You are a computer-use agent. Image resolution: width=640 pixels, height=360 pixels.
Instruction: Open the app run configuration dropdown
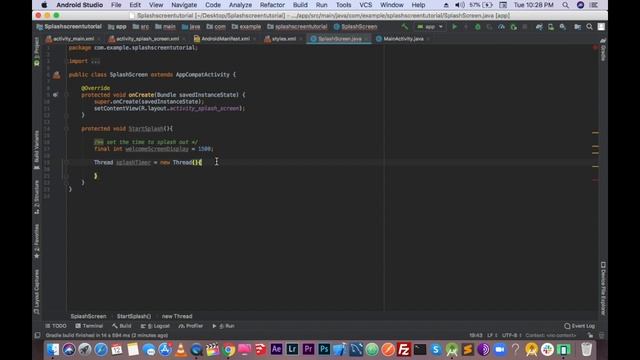coord(430,27)
